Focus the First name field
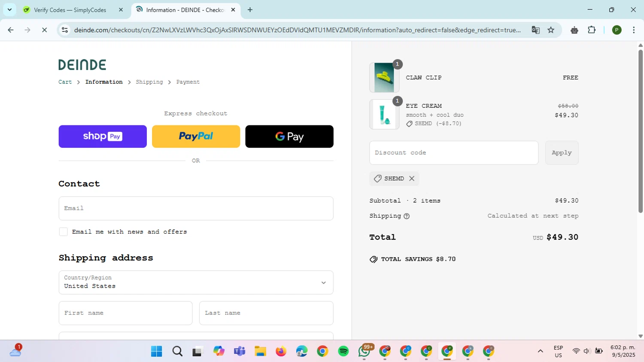Image resolution: width=644 pixels, height=362 pixels. pyautogui.click(x=125, y=313)
